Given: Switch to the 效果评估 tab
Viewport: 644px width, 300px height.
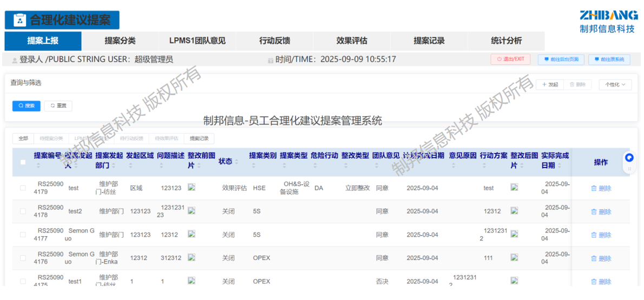Looking at the screenshot, I should click(x=352, y=41).
